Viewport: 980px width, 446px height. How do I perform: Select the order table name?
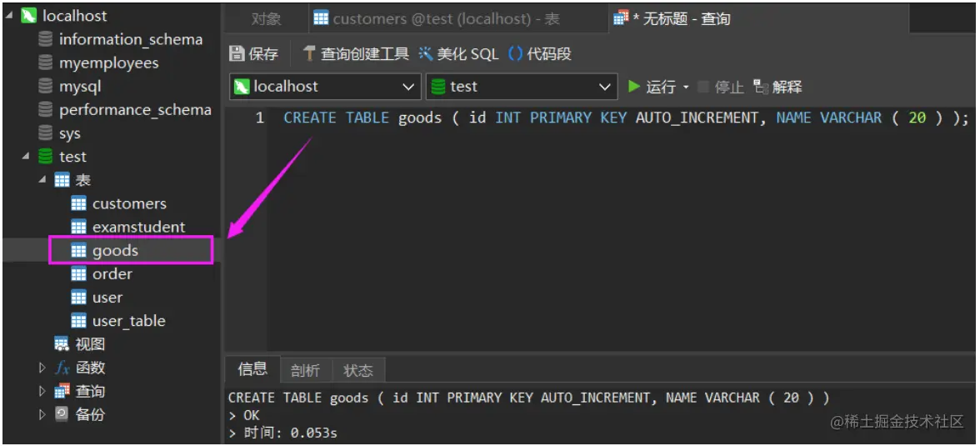112,274
